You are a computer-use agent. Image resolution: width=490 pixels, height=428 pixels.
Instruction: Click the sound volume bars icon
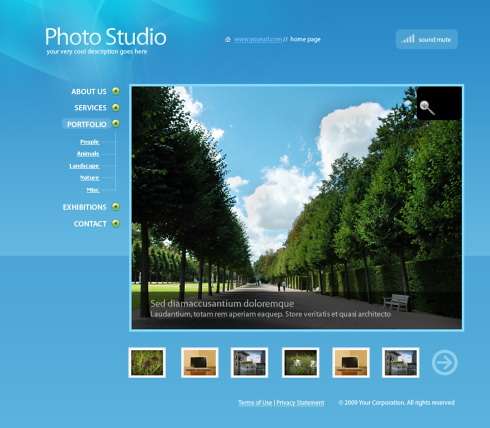coord(408,39)
